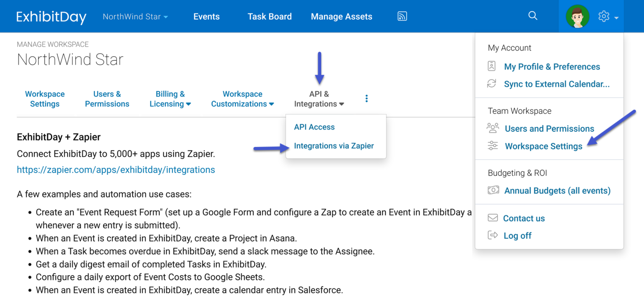Open the zapier.com integrations link
644x308 pixels.
pos(116,170)
